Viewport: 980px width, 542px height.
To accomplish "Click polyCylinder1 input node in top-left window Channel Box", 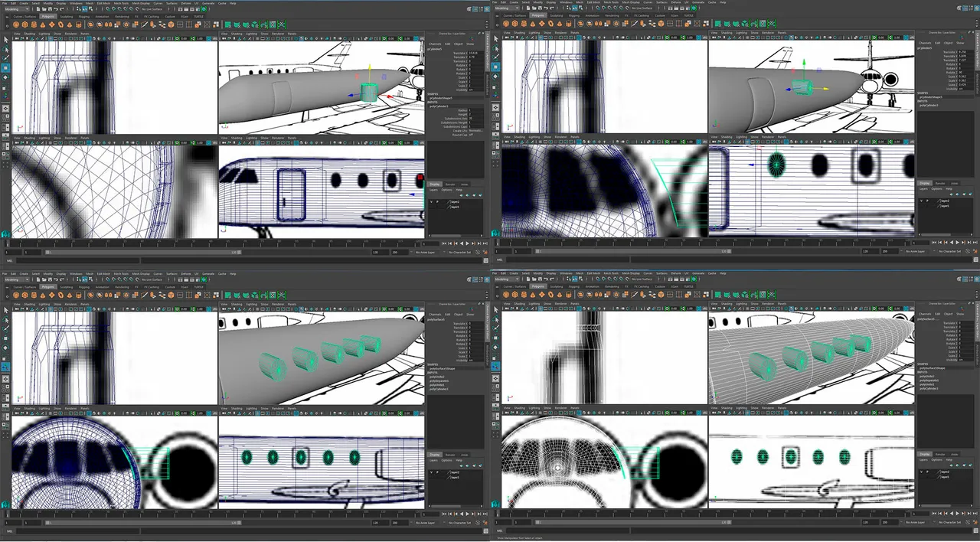I will (439, 106).
